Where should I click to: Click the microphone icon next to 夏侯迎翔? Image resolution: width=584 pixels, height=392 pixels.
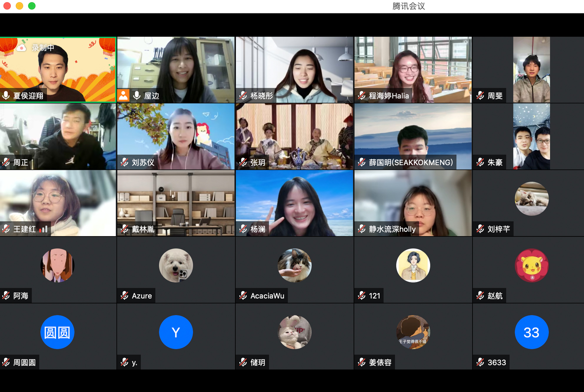(6, 96)
